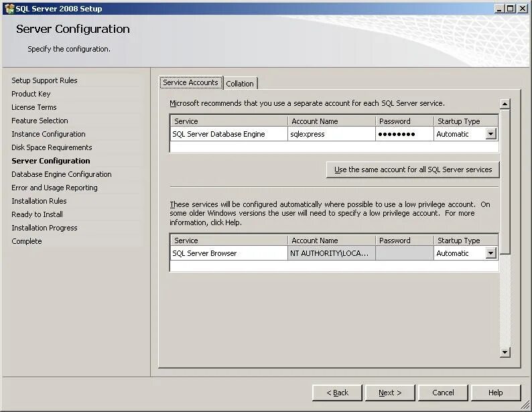Screen dimensions: 532x412
Task: Click Setup Support Rules step
Action: coord(44,80)
